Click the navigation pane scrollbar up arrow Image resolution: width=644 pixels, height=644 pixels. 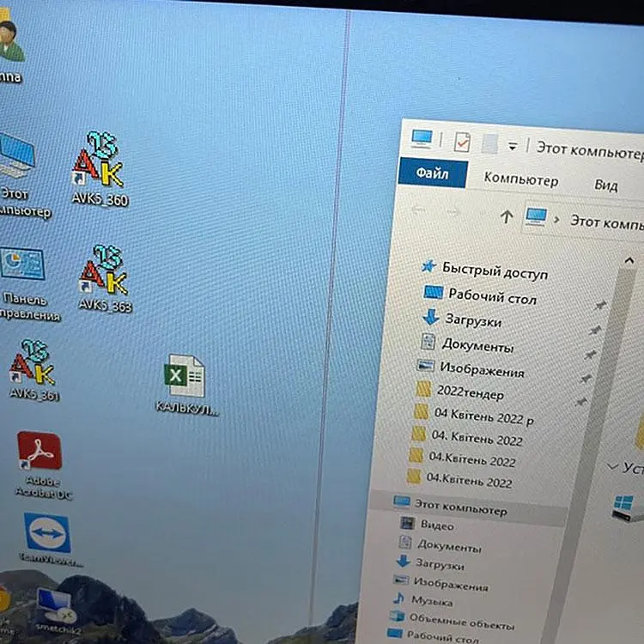pos(629,260)
